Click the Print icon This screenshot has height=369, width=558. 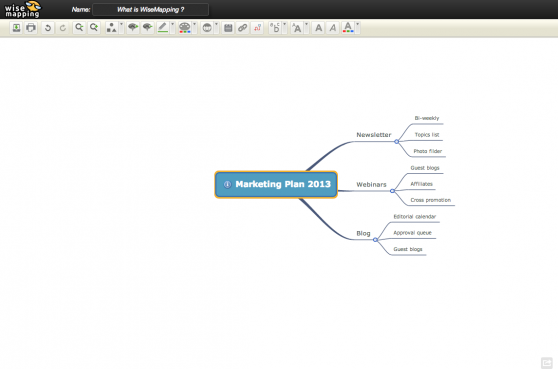point(31,28)
